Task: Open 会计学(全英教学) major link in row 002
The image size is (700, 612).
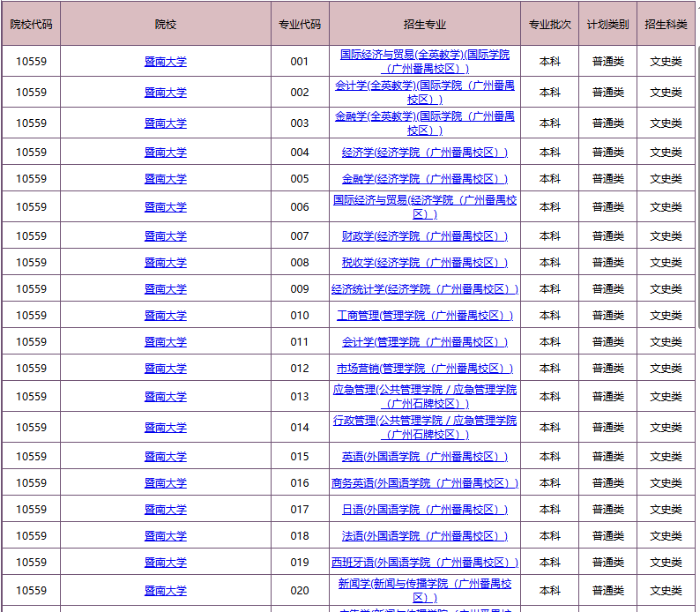Action: [425, 93]
